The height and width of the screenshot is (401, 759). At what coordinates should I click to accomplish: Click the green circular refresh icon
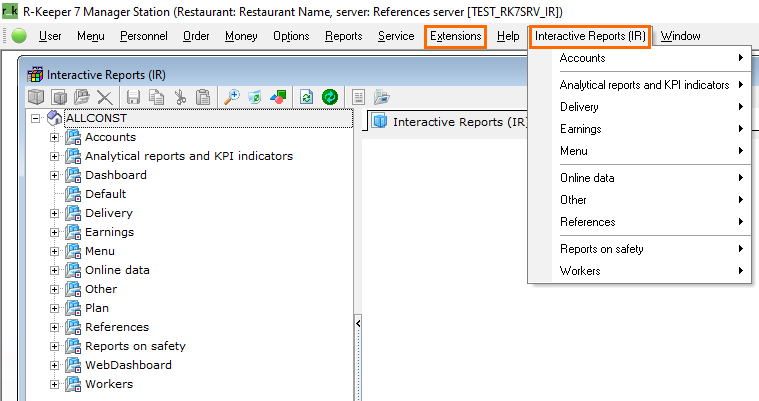tap(330, 97)
